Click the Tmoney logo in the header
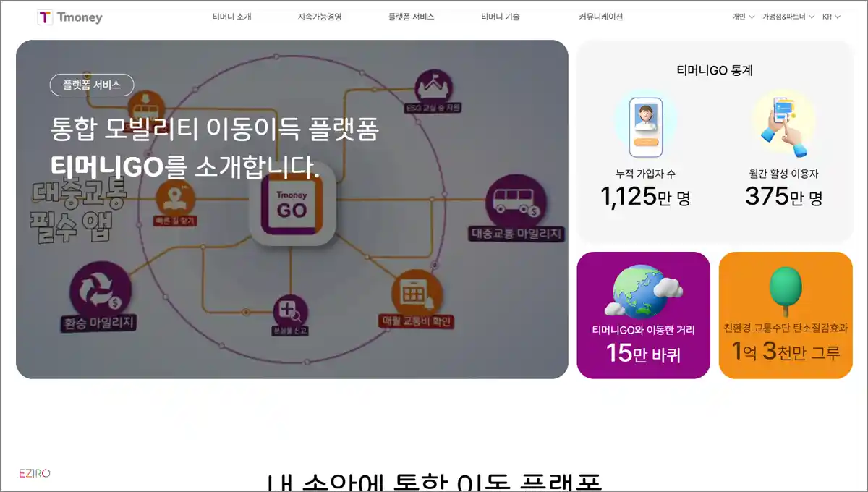The image size is (868, 492). [x=69, y=17]
